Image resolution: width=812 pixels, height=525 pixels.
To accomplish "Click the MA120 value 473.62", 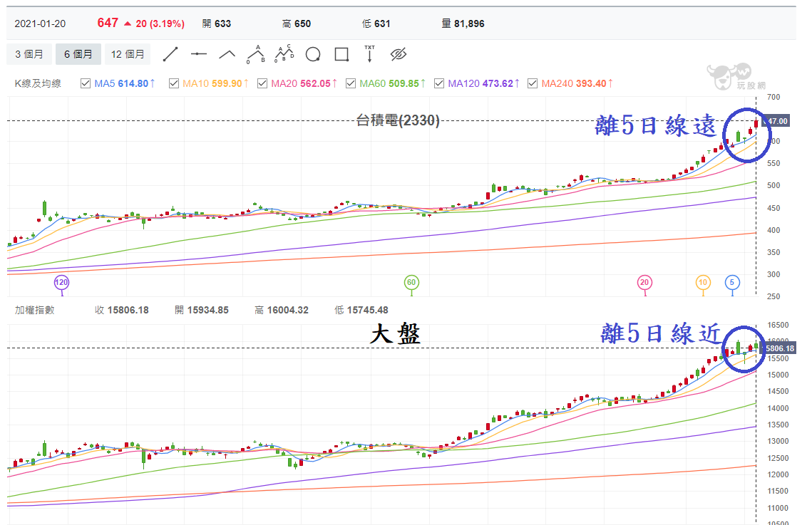I will pos(498,83).
